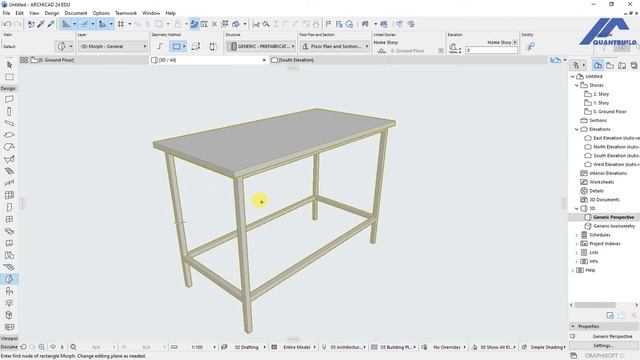This screenshot has width=640, height=360.
Task: Select Generic Axonometry in Navigator
Action: tap(614, 226)
